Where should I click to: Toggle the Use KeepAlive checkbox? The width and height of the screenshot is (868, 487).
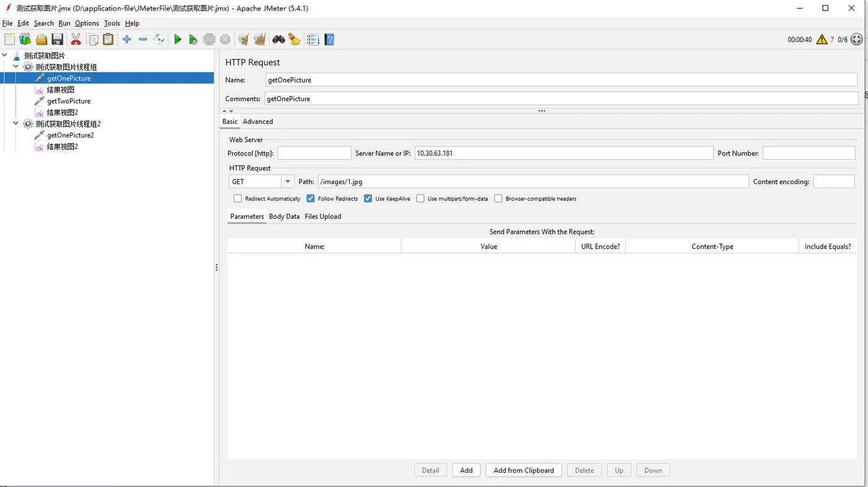(368, 199)
